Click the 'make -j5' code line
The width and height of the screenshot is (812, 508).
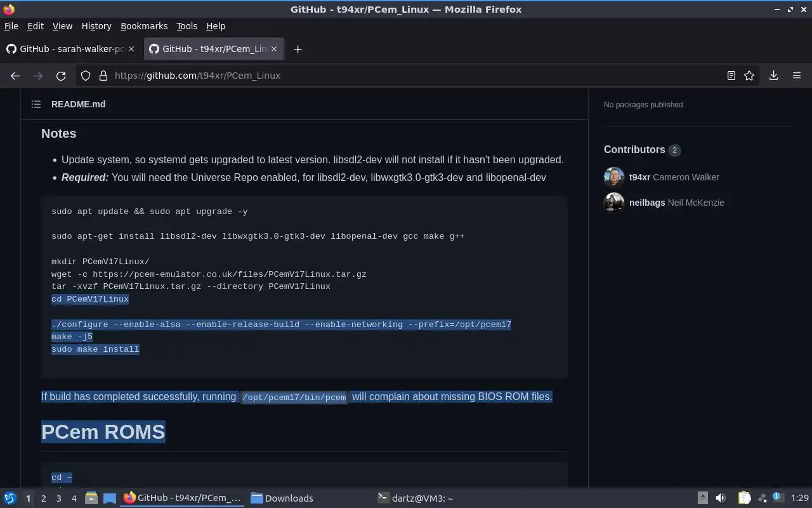(x=72, y=337)
